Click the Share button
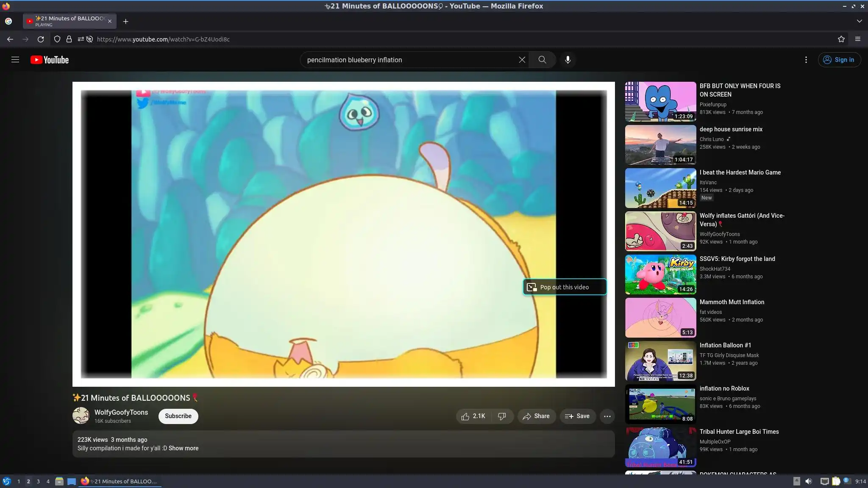Viewport: 868px width, 488px height. click(536, 416)
